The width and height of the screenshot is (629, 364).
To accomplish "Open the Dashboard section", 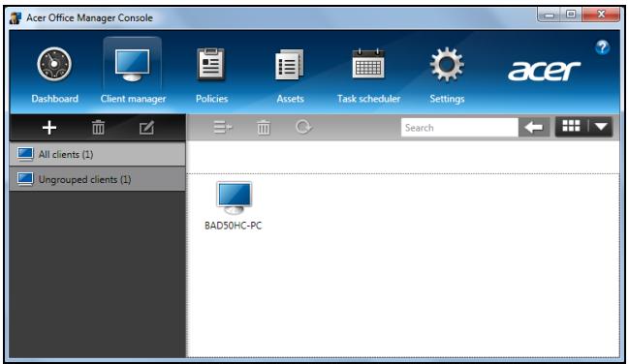I will (x=54, y=75).
